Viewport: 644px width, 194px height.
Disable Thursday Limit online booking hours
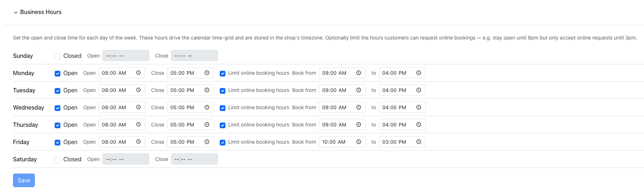click(223, 125)
